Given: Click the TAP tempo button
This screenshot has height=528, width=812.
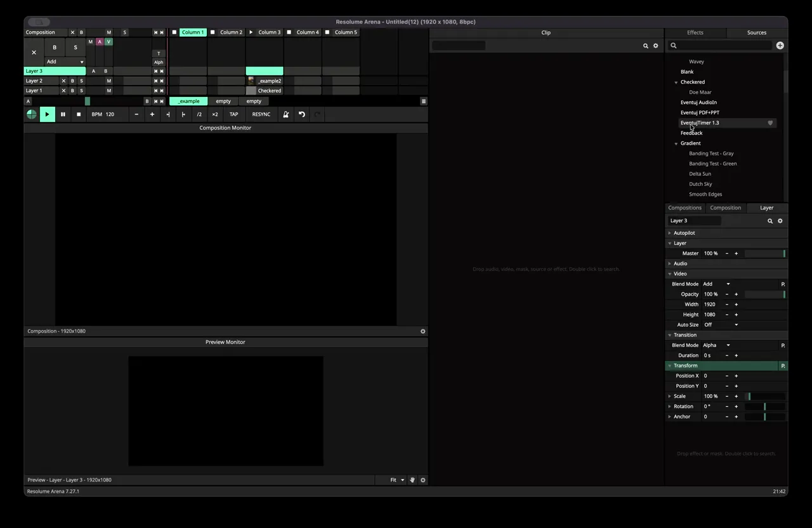Looking at the screenshot, I should 233,114.
